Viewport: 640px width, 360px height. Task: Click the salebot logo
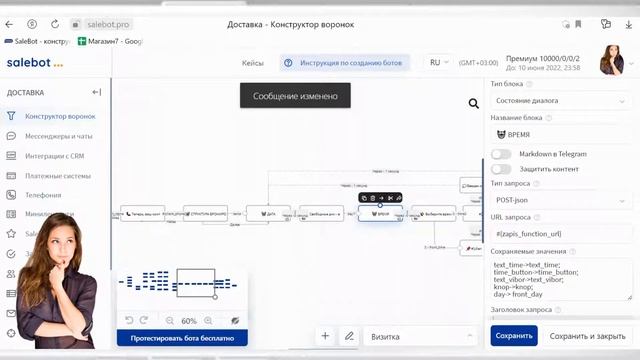point(35,63)
